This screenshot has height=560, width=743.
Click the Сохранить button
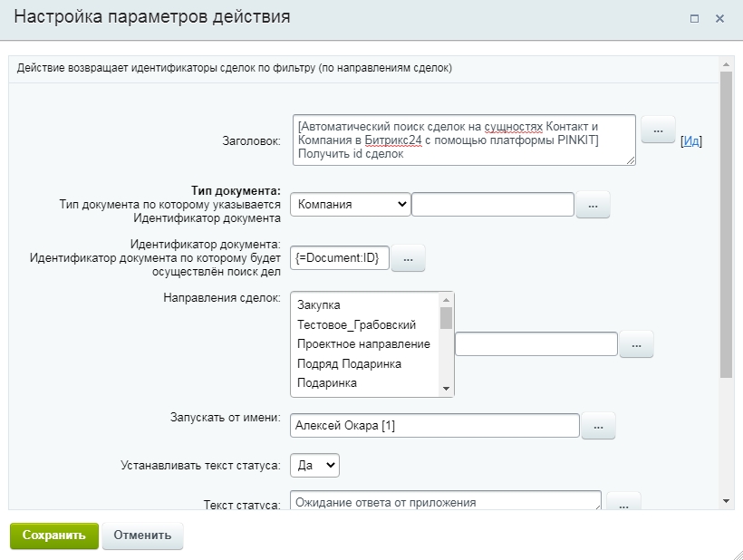(x=54, y=536)
